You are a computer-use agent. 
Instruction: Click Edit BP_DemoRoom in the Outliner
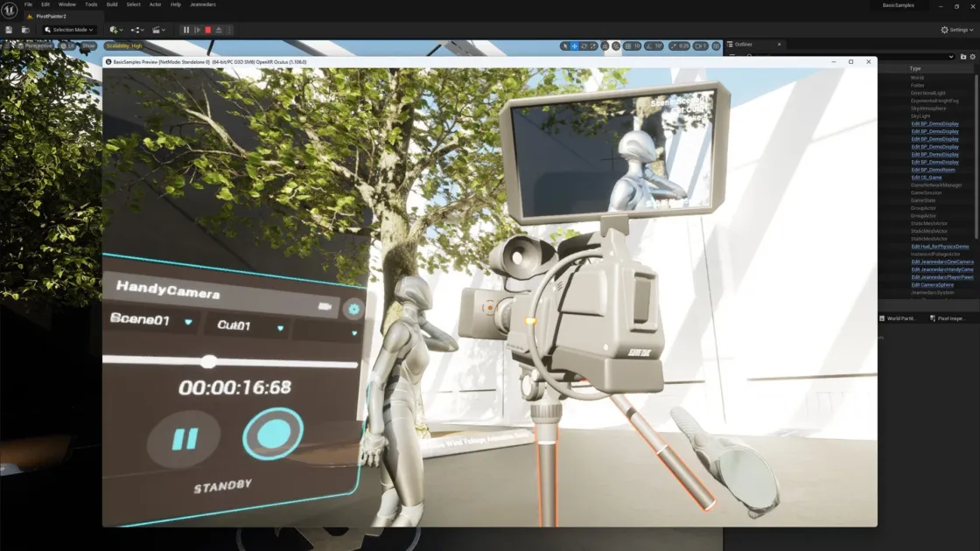pyautogui.click(x=932, y=169)
